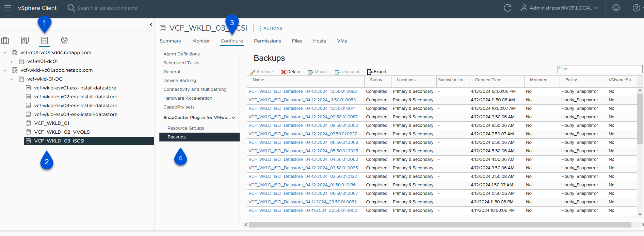Open the help question mark icon
The width and height of the screenshot is (644, 236).
point(636,8)
